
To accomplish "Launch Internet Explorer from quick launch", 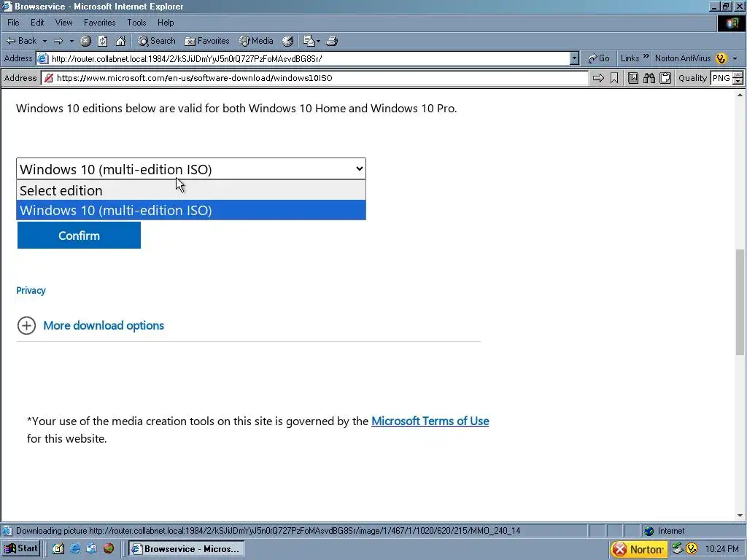I will [75, 548].
